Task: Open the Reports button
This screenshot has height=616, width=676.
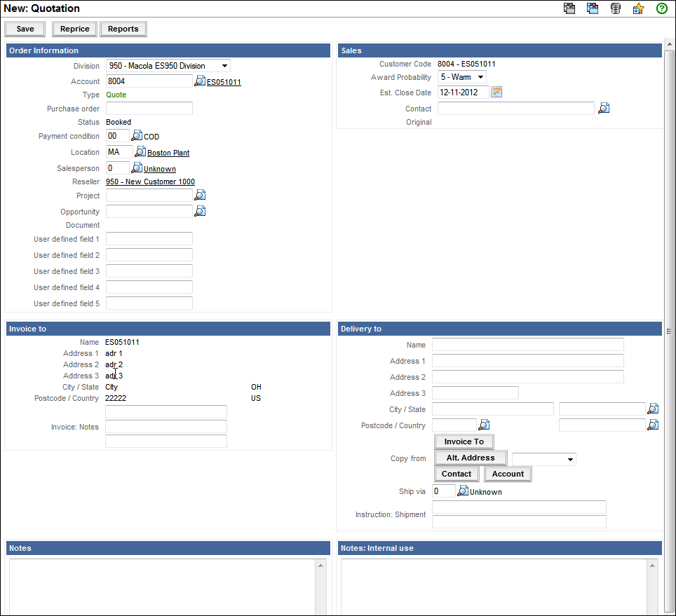Action: tap(123, 29)
